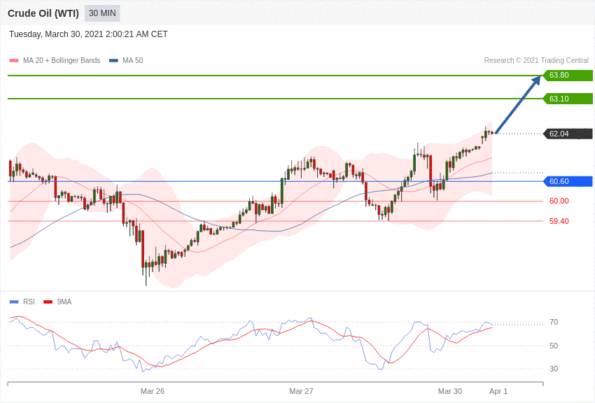Image resolution: width=595 pixels, height=403 pixels.
Task: Click the Crude Oil (WTI) title
Action: click(43, 14)
